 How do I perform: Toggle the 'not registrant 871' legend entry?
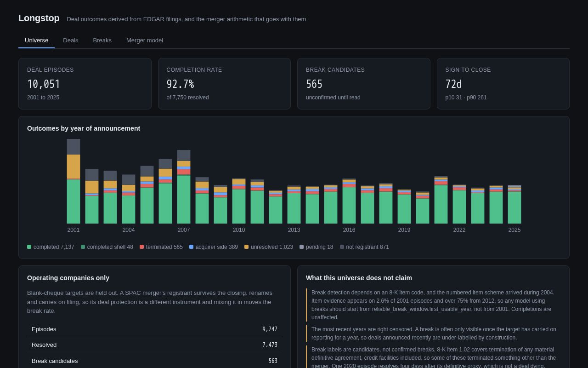point(364,247)
